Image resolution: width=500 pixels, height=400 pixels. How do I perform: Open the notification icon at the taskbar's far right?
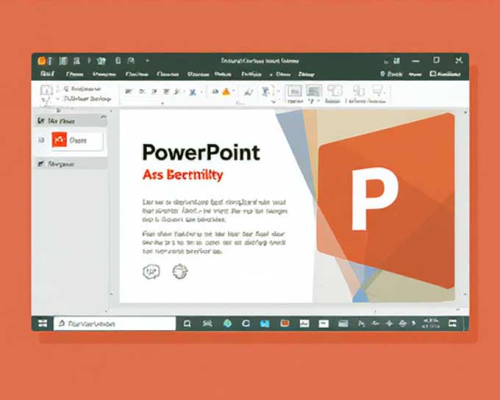[x=452, y=323]
